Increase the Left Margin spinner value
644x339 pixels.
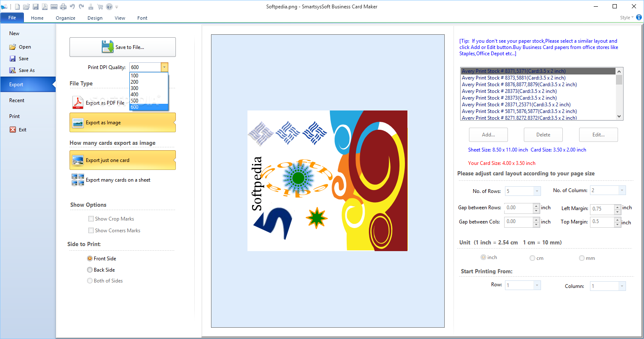tap(617, 207)
